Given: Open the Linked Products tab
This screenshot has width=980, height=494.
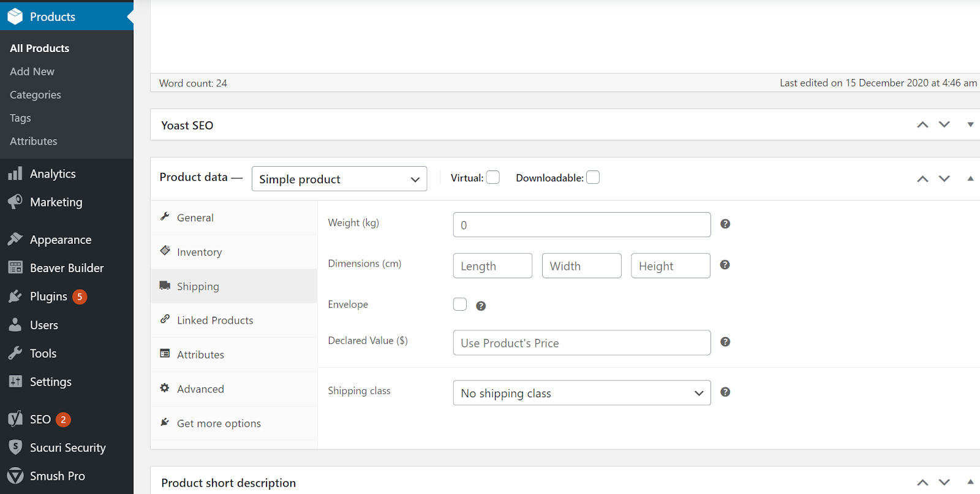Looking at the screenshot, I should click(214, 321).
